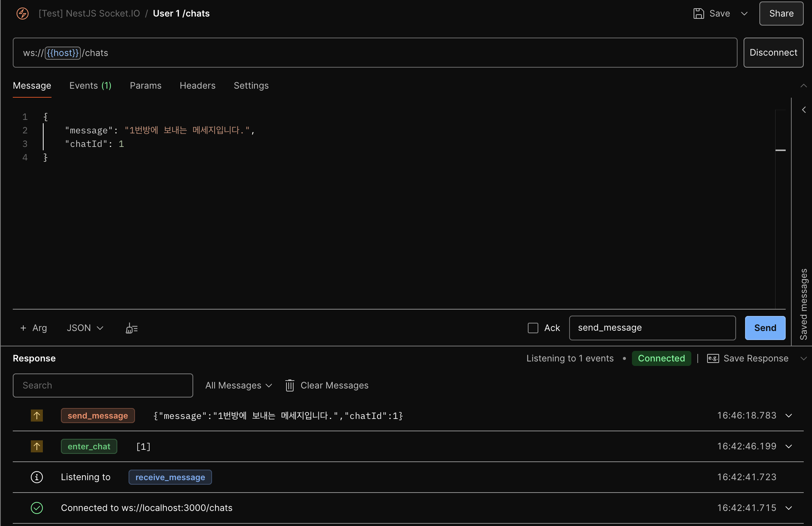Screen dimensions: 812x526
Task: Expand the Save options chevron
Action: [x=744, y=14]
